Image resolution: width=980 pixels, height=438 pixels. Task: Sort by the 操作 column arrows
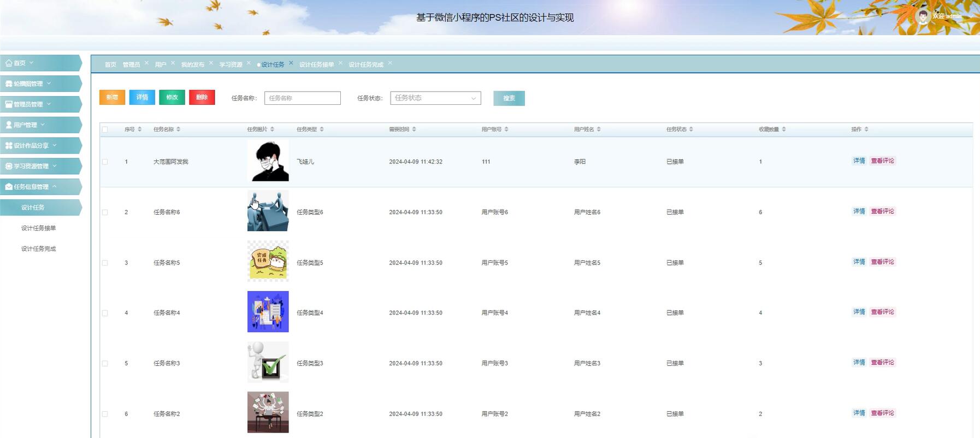click(866, 129)
